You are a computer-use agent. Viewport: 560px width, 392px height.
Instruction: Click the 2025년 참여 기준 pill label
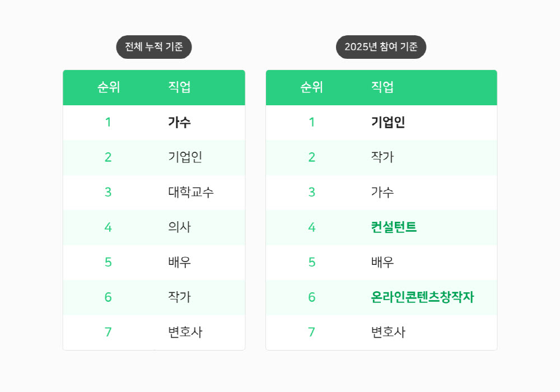coord(381,47)
